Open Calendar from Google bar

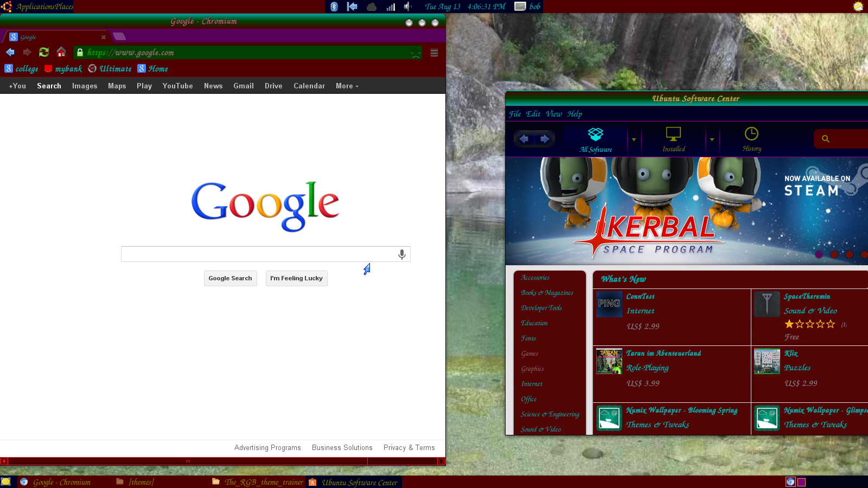pyautogui.click(x=309, y=86)
